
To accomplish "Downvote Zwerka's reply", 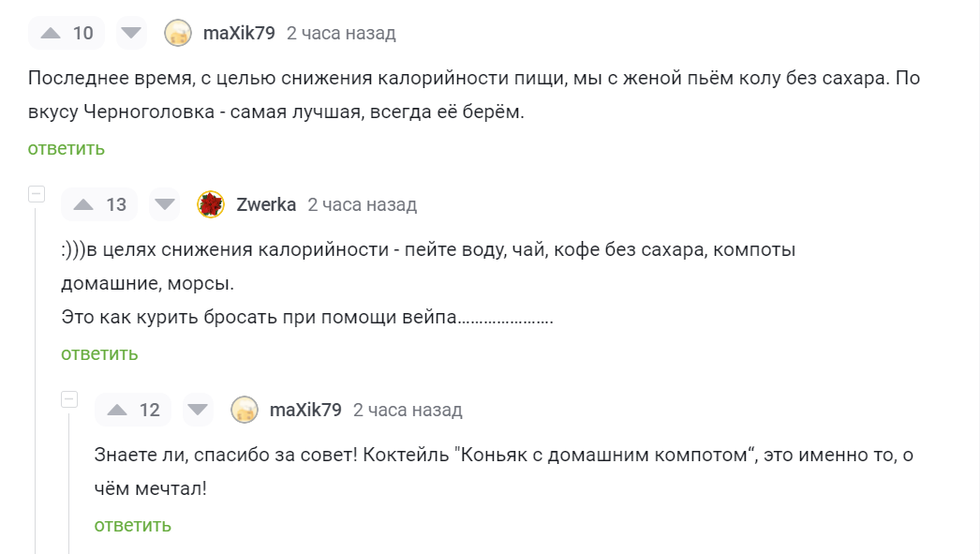I will pos(165,203).
